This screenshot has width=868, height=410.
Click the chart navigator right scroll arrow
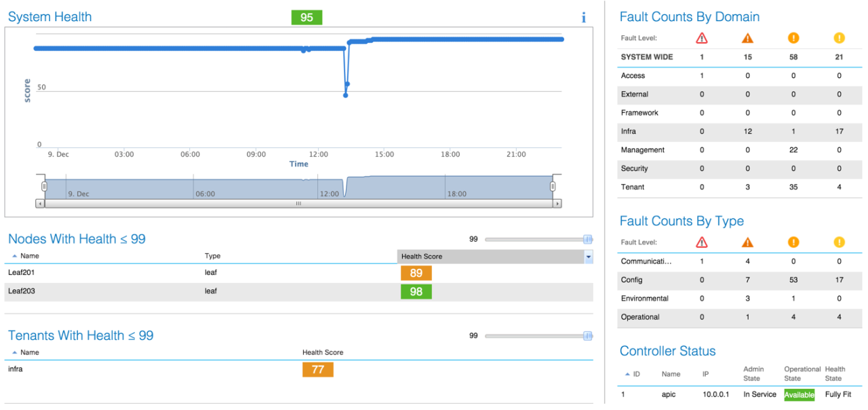pos(557,203)
